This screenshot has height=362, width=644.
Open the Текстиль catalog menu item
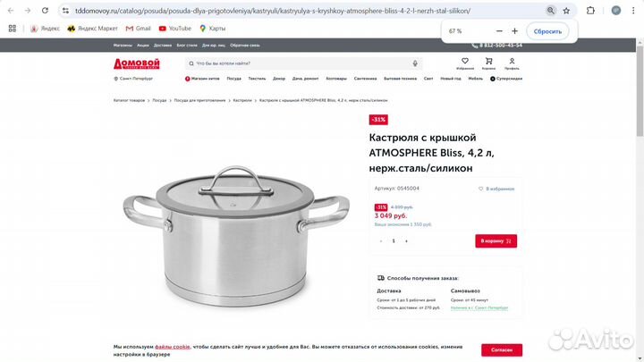pos(257,79)
